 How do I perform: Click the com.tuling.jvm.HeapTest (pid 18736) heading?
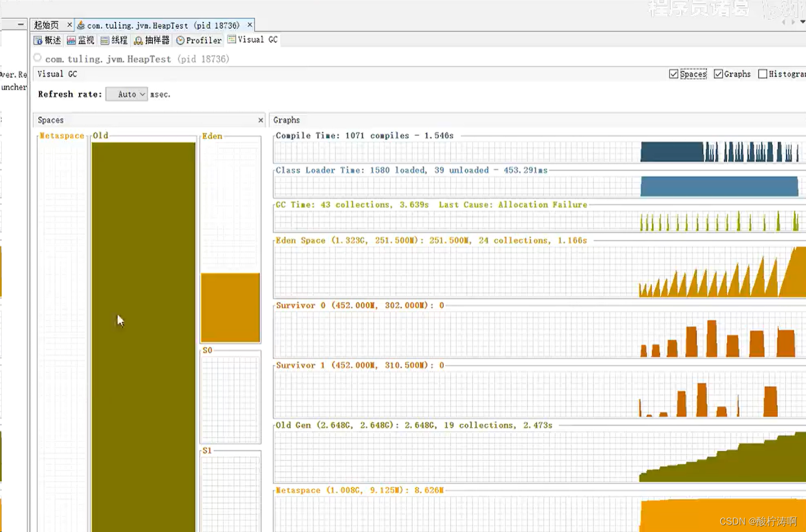pos(137,59)
